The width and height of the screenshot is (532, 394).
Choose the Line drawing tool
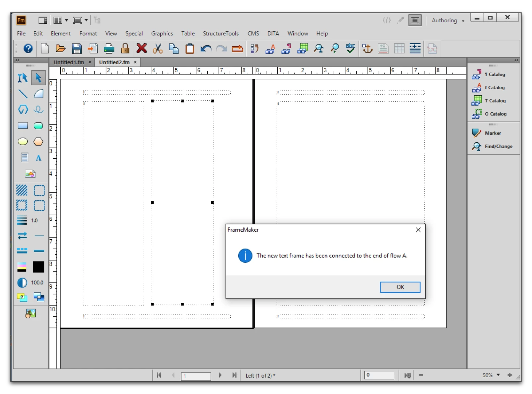pyautogui.click(x=23, y=94)
